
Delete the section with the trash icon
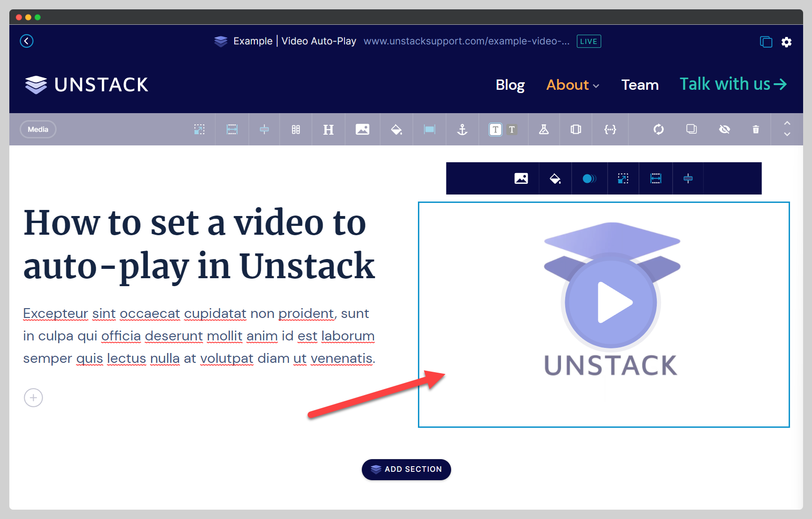point(755,130)
